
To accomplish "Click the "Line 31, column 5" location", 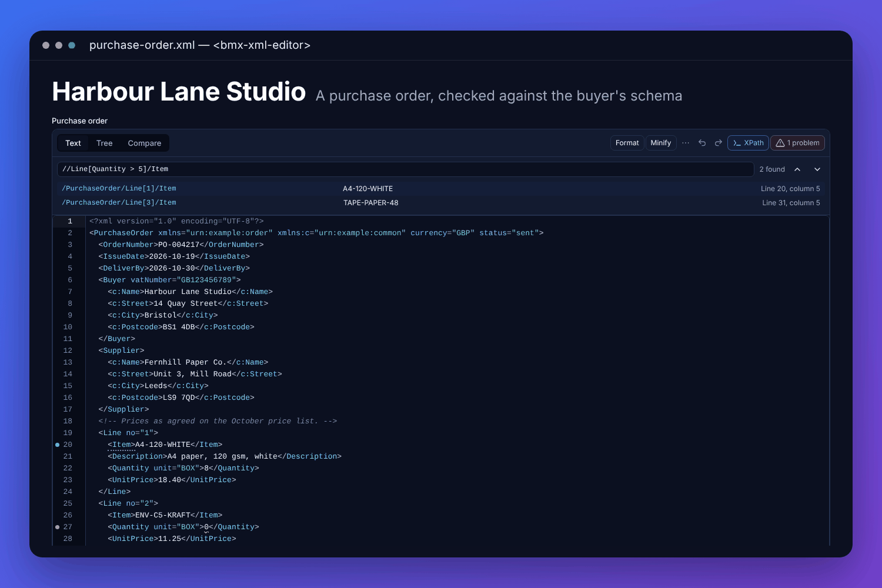I will (791, 203).
